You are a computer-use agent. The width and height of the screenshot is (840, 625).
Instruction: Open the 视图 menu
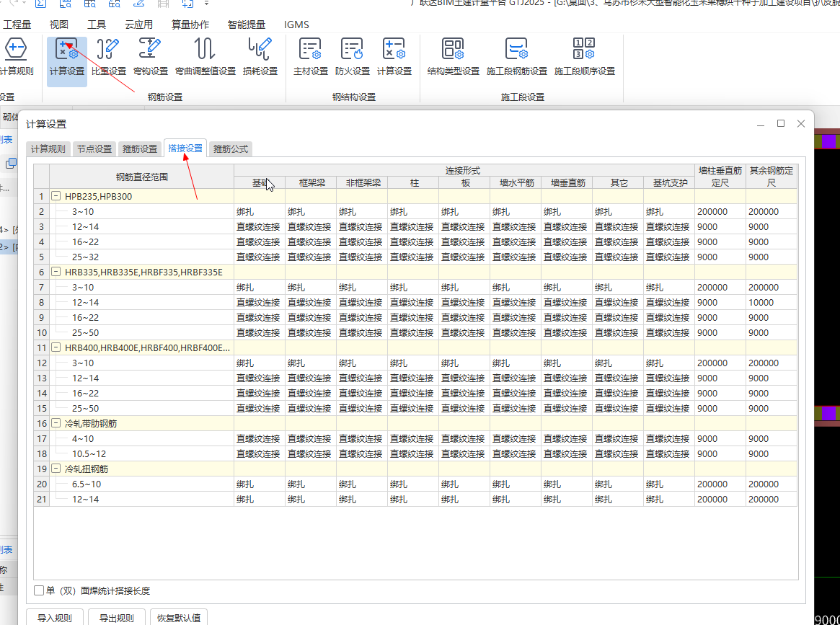(59, 25)
